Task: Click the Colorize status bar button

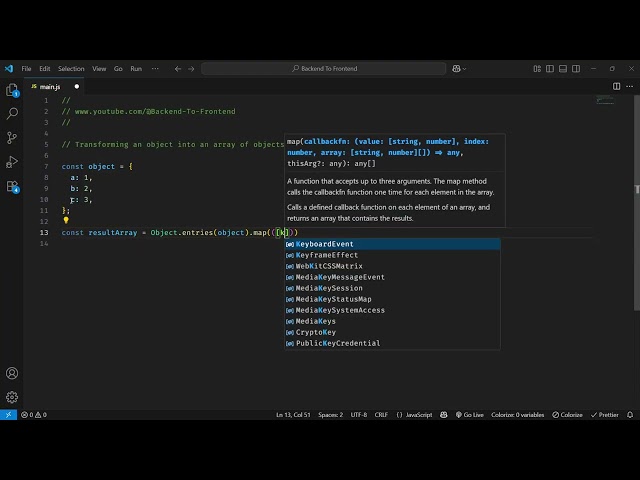Action: (x=567, y=415)
